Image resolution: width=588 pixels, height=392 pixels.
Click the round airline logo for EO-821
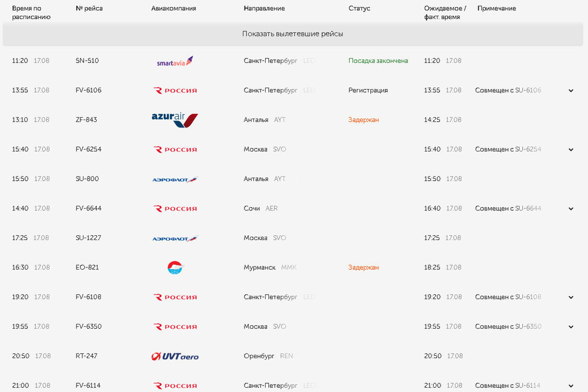(175, 268)
